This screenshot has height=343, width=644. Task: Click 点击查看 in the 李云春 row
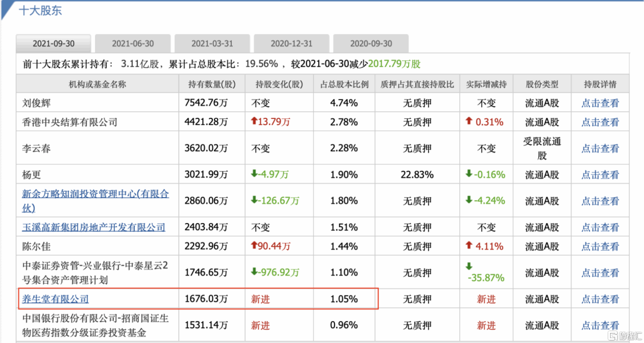[600, 148]
